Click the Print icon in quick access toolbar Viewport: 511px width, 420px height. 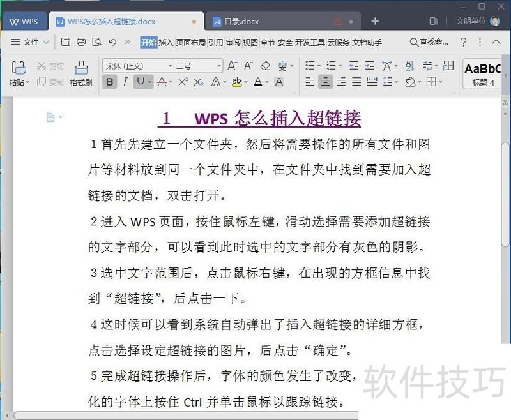pyautogui.click(x=81, y=43)
